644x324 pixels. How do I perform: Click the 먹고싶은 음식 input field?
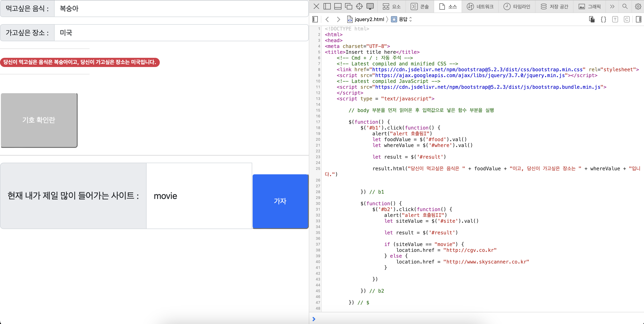tap(181, 9)
